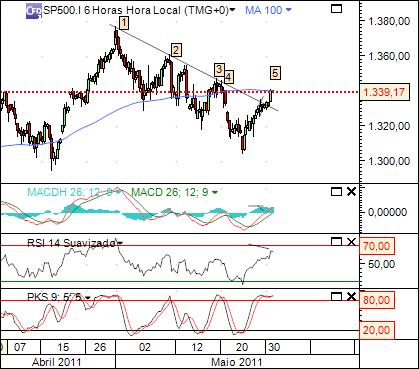Click the Abril 2011 month label
Image resolution: width=419 pixels, height=369 pixels.
[56, 362]
